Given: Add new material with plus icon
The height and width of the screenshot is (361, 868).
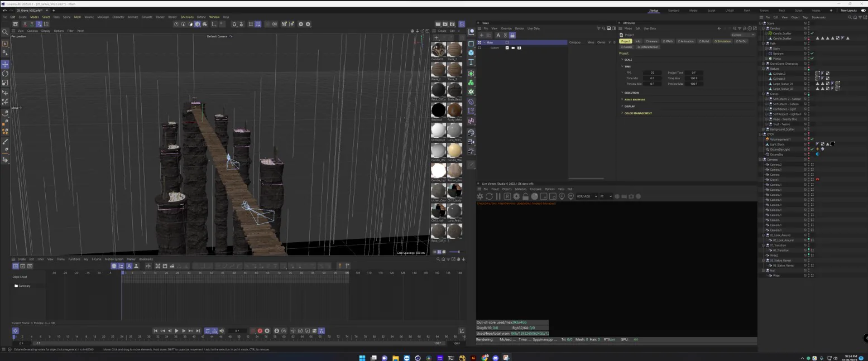Looking at the screenshot, I should pyautogui.click(x=437, y=37).
